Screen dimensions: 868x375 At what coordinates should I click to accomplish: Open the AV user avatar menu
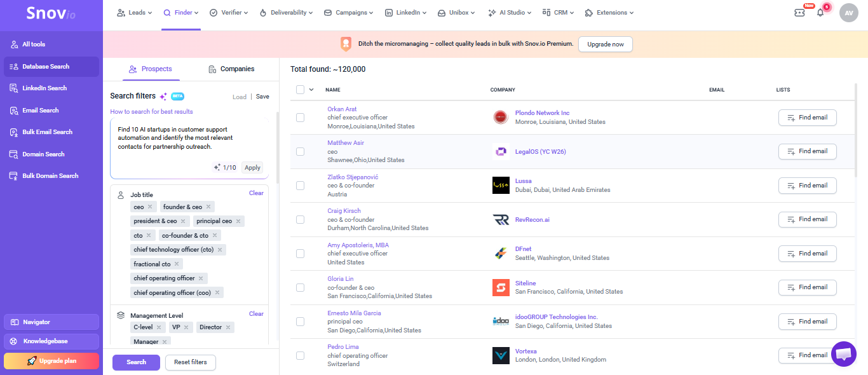(x=848, y=13)
